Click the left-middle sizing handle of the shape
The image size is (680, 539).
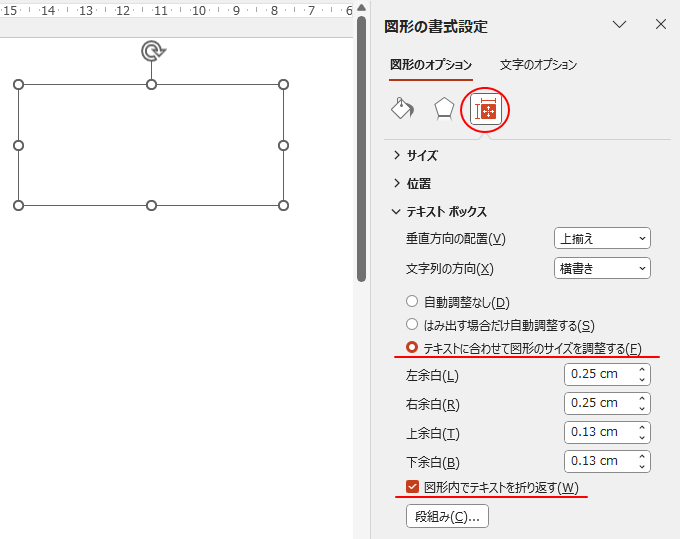18,145
